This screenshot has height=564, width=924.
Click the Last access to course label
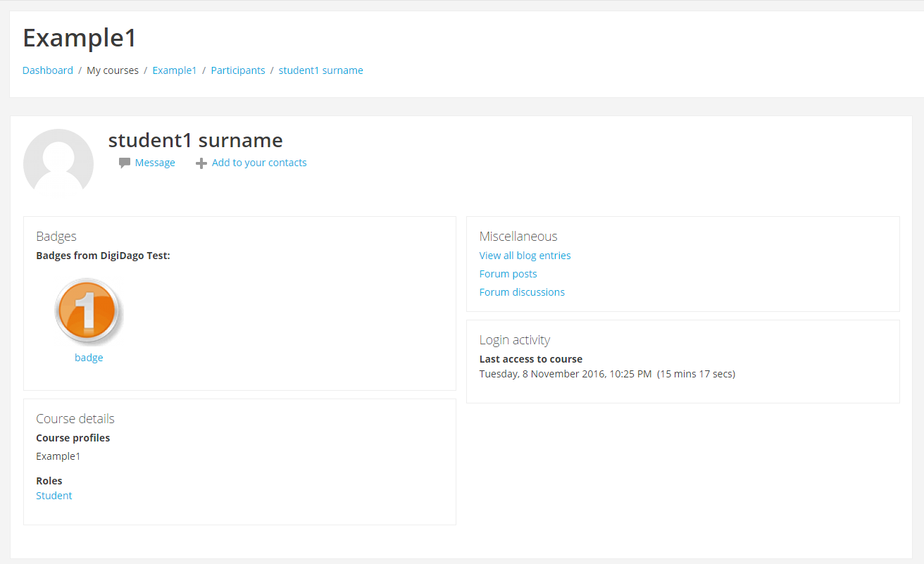click(531, 359)
